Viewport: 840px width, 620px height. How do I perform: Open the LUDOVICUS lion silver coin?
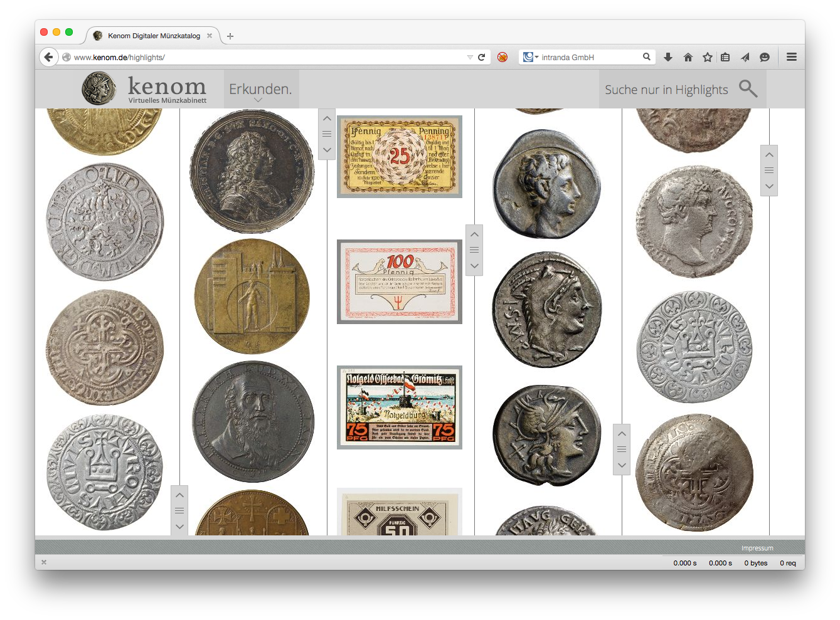click(x=105, y=222)
